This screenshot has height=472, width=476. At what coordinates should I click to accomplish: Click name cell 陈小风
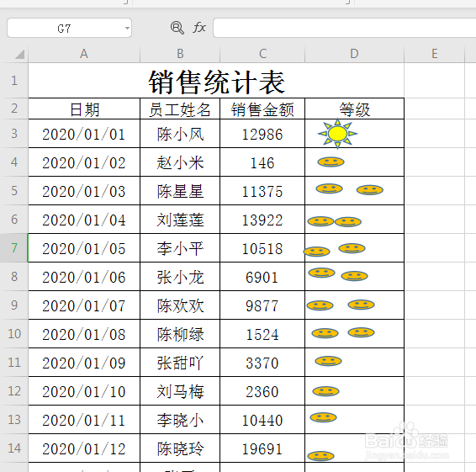click(x=180, y=134)
